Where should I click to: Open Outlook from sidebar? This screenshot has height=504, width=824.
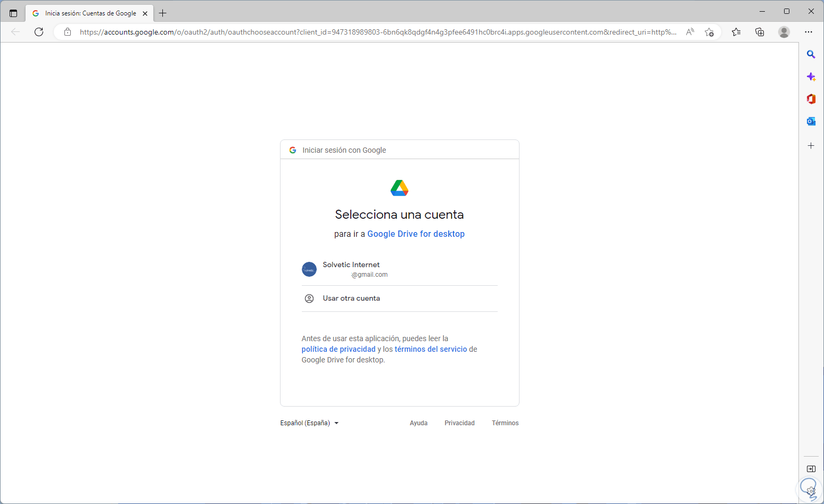pyautogui.click(x=811, y=121)
